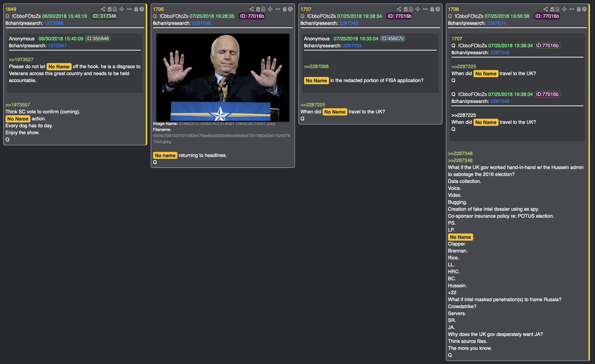Follow the >>2287098 reply reference

[316, 67]
